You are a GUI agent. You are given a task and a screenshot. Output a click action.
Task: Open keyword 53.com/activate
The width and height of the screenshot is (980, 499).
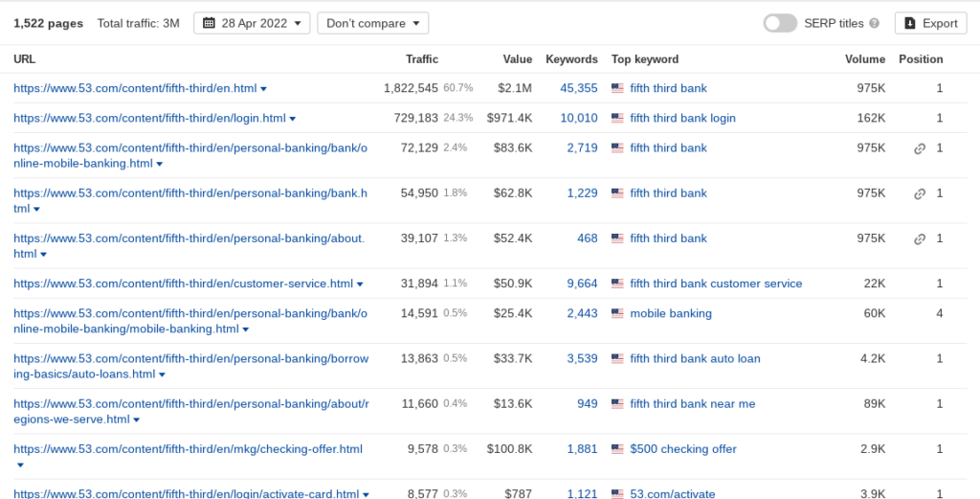(673, 493)
